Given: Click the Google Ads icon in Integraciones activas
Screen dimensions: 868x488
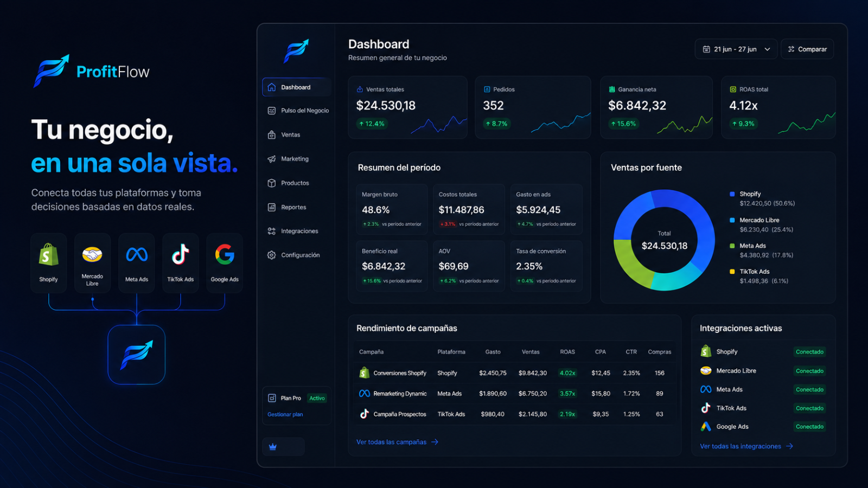Looking at the screenshot, I should [706, 427].
